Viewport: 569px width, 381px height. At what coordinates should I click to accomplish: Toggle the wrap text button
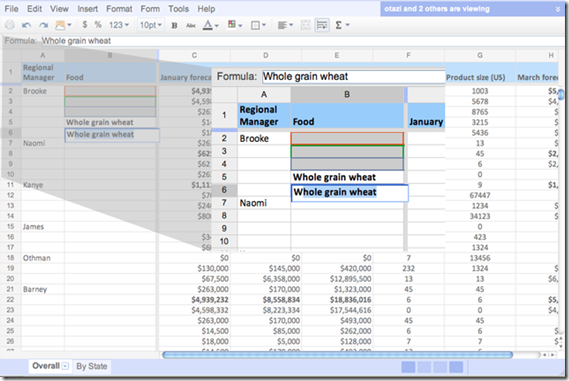(322, 25)
